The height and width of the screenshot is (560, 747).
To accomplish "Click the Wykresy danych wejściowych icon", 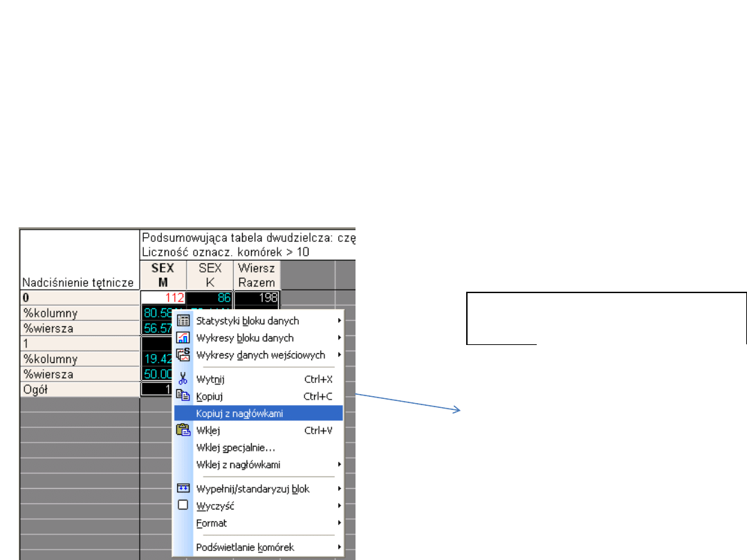I will [183, 355].
